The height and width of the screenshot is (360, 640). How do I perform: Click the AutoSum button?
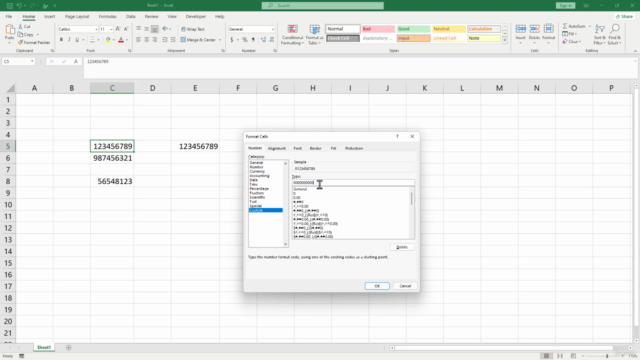click(575, 26)
